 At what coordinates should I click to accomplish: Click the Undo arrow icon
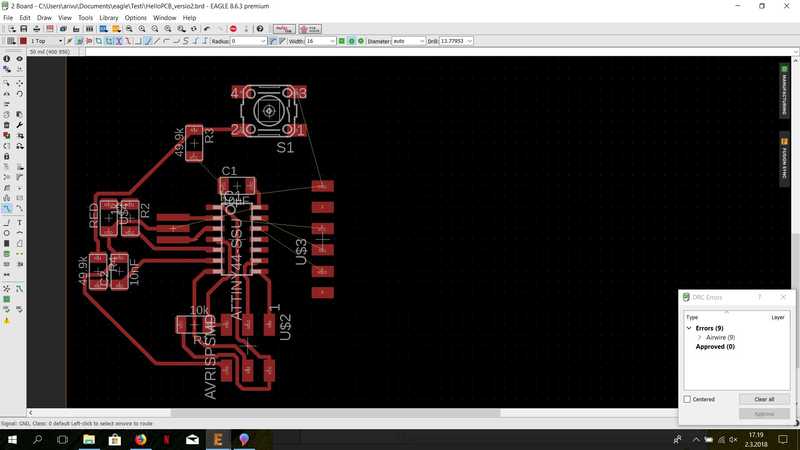click(x=207, y=29)
